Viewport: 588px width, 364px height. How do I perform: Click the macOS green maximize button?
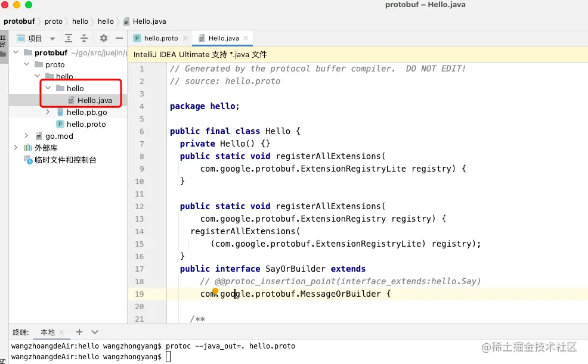click(29, 5)
